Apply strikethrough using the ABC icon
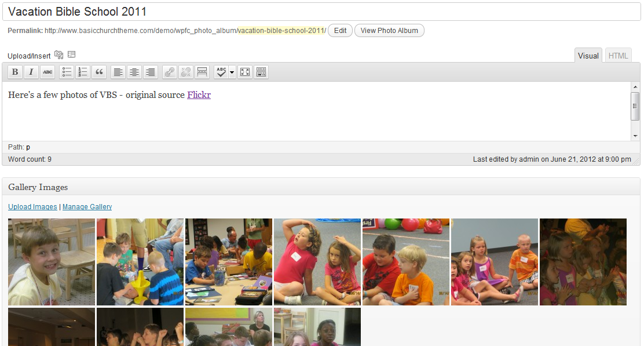 coord(47,72)
